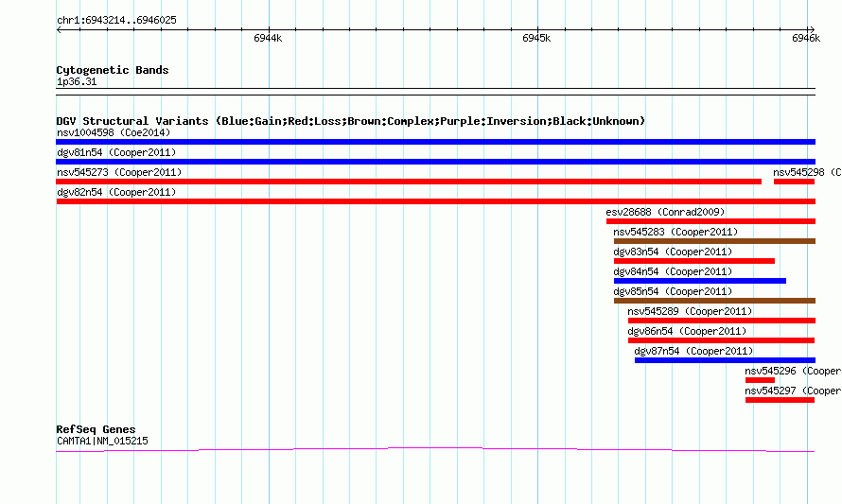The width and height of the screenshot is (842, 504).
Task: Open the dgv86n54 (Cooper2011) label
Action: point(688,331)
